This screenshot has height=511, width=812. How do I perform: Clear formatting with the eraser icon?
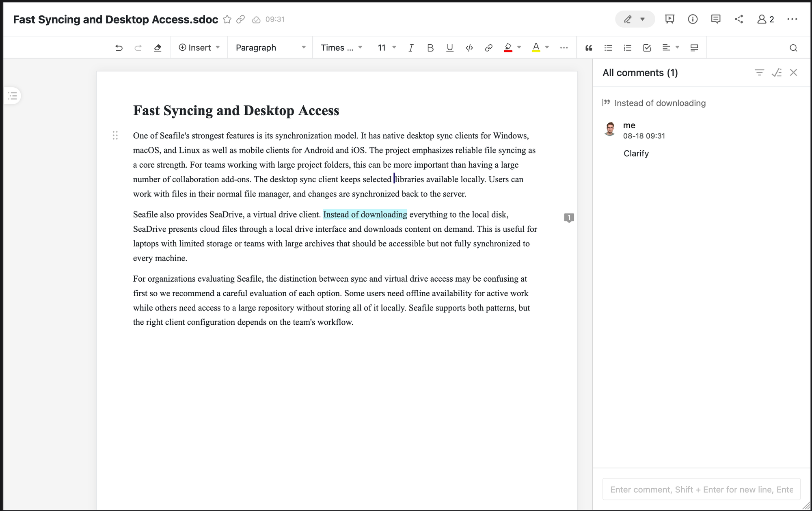click(x=158, y=48)
